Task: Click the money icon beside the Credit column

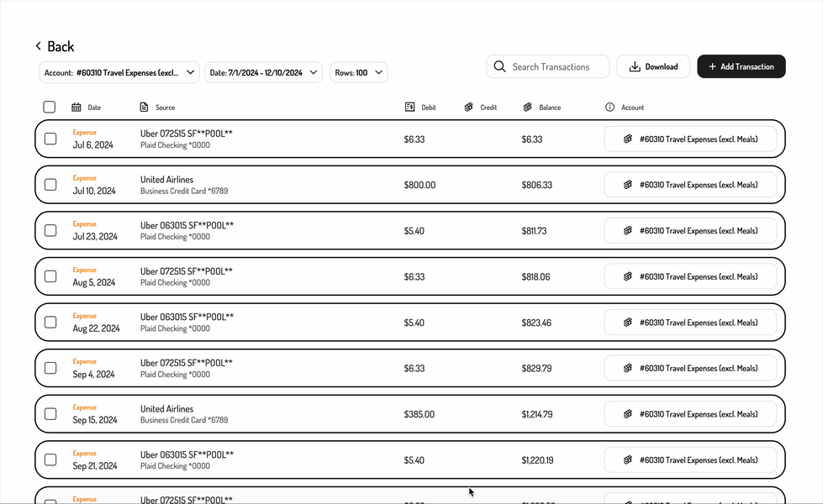Action: (x=468, y=107)
